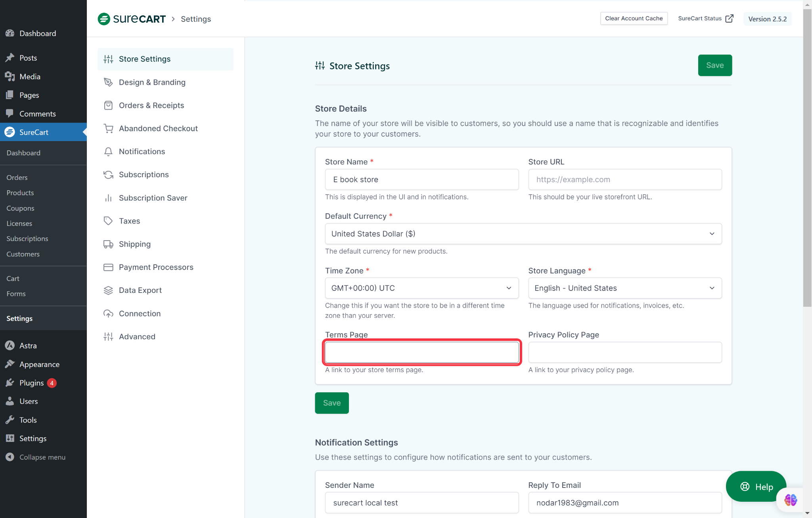
Task: Select Products in the SureCart submenu
Action: pos(20,193)
